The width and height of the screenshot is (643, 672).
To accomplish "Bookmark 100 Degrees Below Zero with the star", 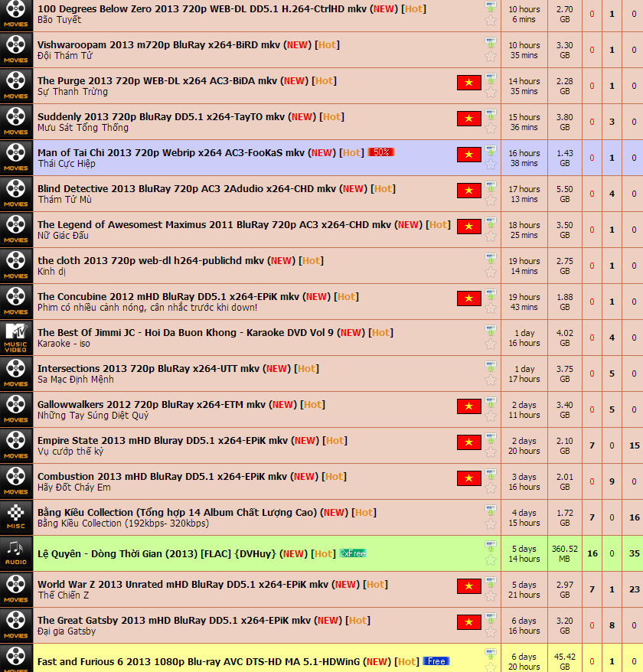I will (x=491, y=20).
